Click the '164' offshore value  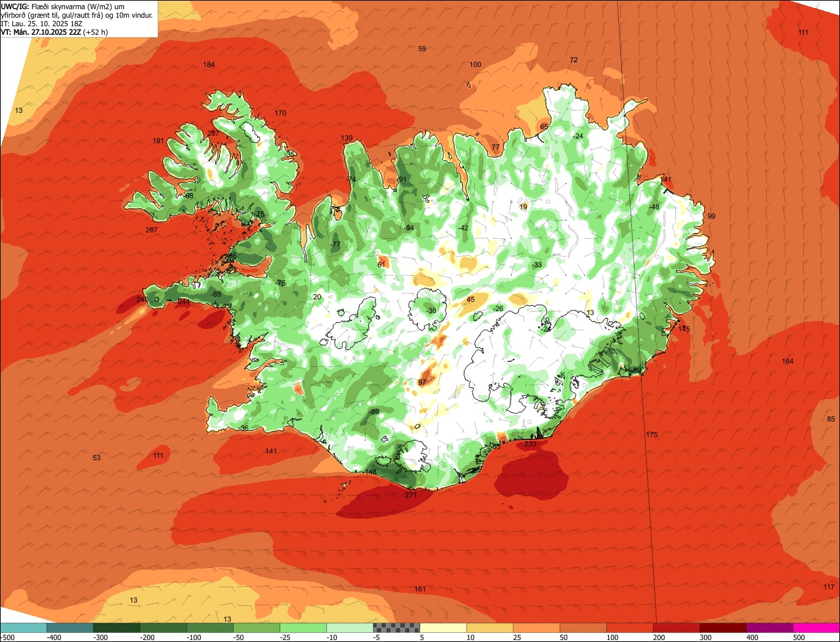pyautogui.click(x=787, y=361)
